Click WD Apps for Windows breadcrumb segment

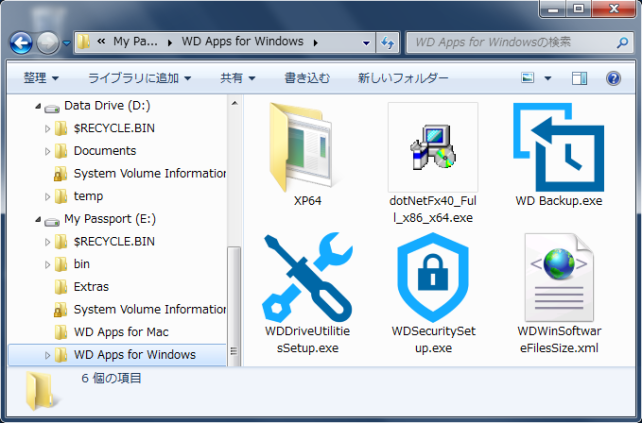tap(242, 42)
